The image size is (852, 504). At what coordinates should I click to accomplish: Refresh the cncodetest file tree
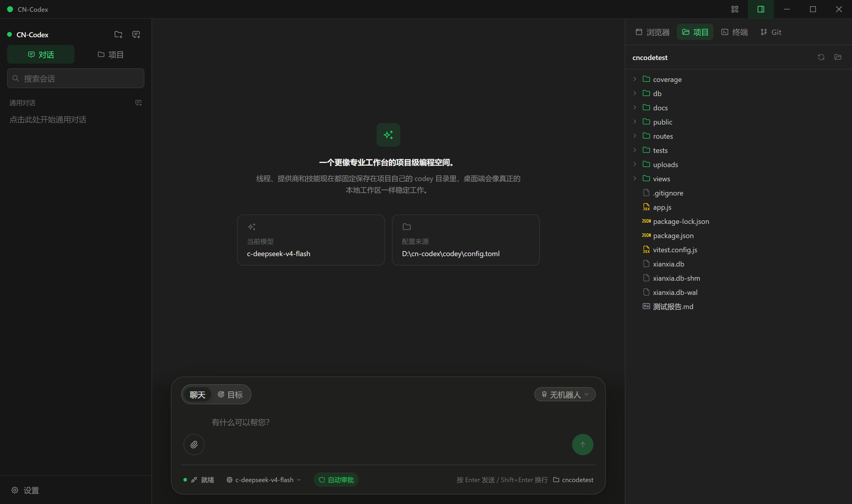pos(821,57)
